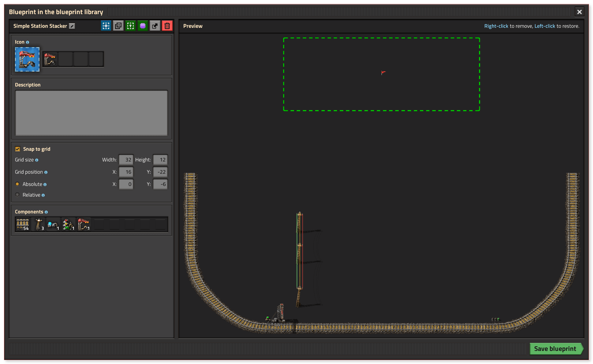Click the green upgrade selection icon
Image resolution: width=593 pixels, height=364 pixels.
click(x=130, y=26)
